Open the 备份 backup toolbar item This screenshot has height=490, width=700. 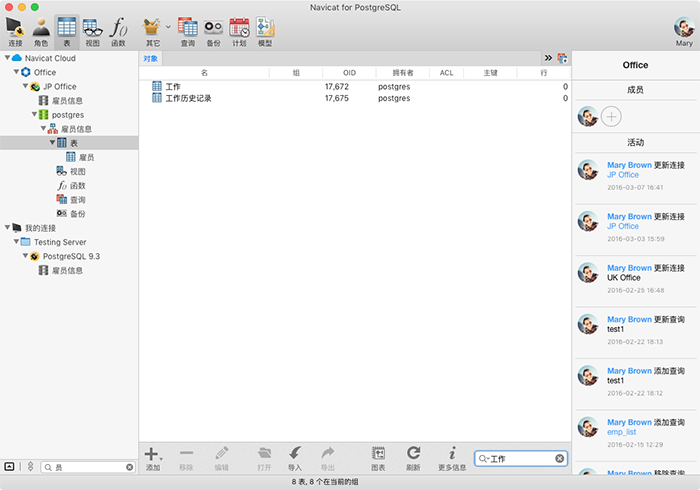click(213, 31)
